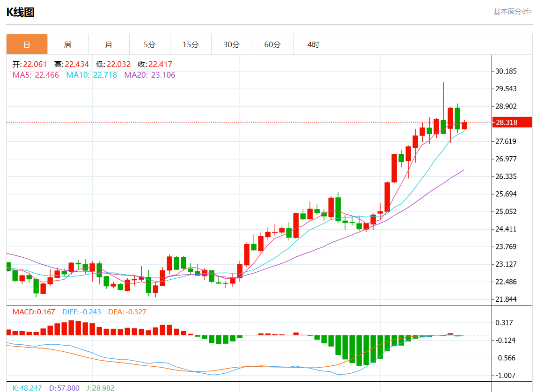Click the 26.335 price axis label
The image size is (536, 392).
[506, 176]
